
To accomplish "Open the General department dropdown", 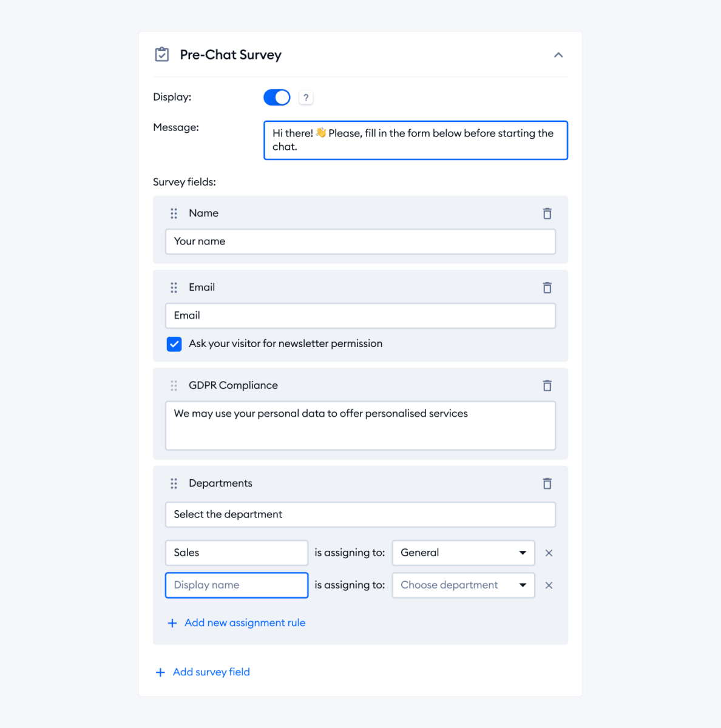I will tap(462, 553).
